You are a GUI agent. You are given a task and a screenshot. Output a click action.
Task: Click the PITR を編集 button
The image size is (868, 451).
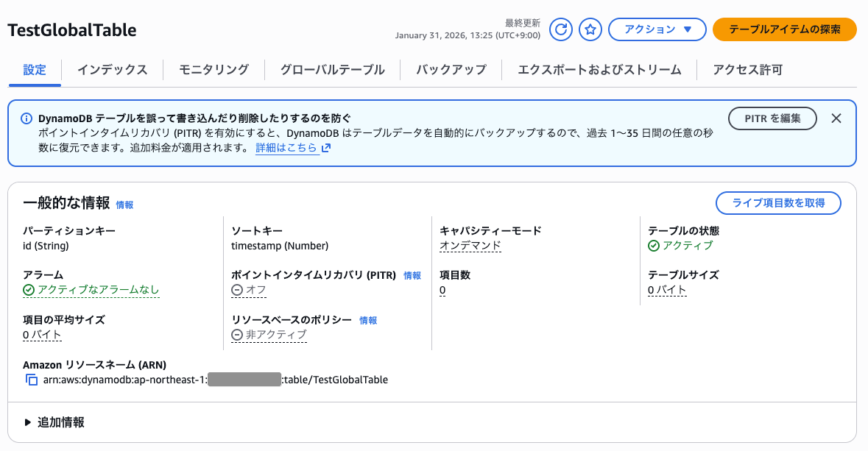coord(772,118)
